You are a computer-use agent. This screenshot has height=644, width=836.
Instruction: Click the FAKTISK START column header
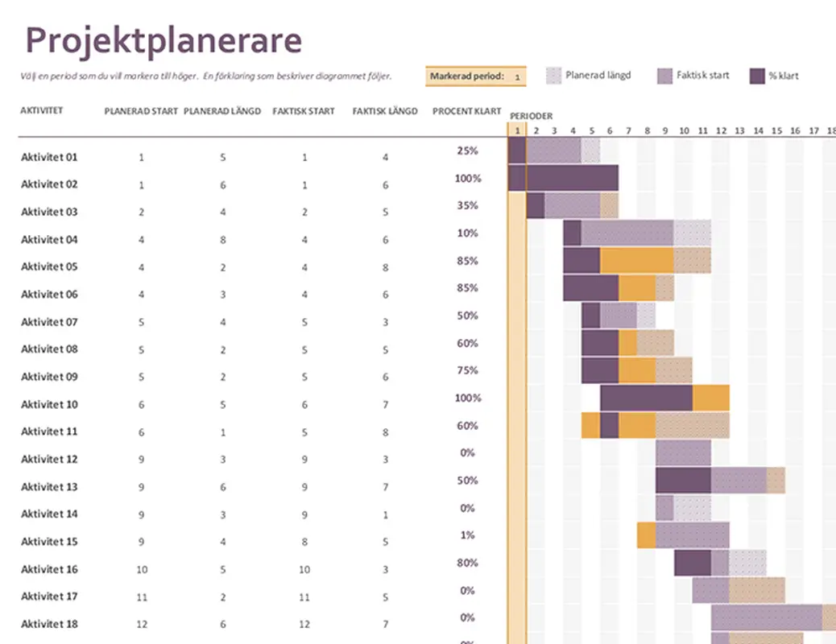(304, 111)
